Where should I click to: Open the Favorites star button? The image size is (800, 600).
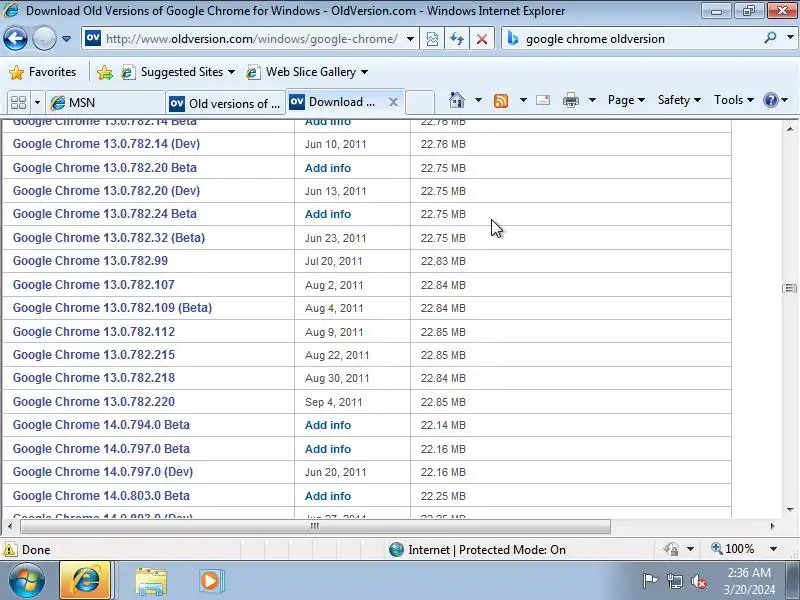[43, 72]
